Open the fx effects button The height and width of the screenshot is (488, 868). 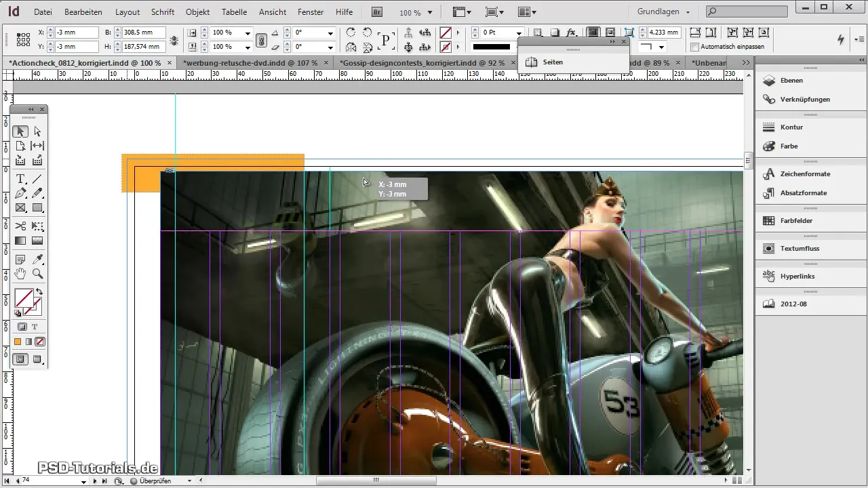(x=572, y=33)
